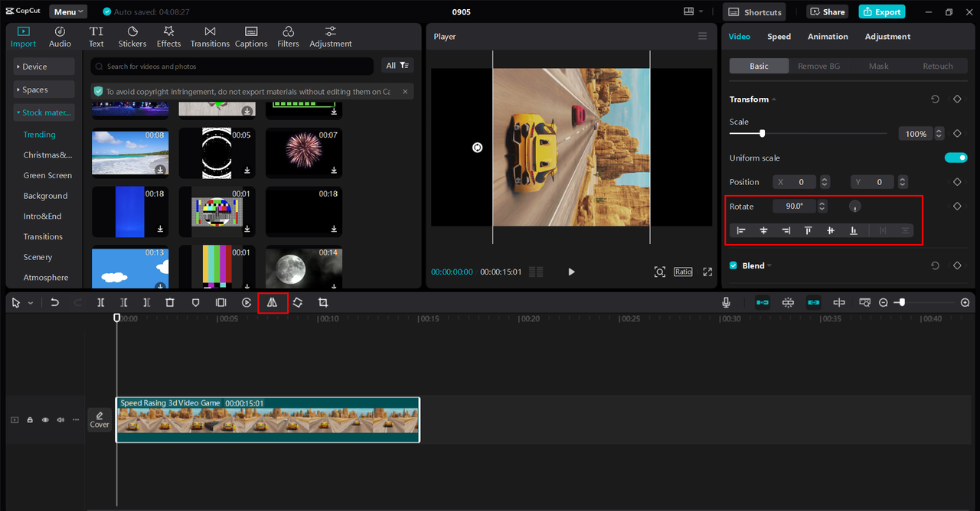The width and height of the screenshot is (980, 511).
Task: Align the clip to the top edge
Action: coord(808,230)
